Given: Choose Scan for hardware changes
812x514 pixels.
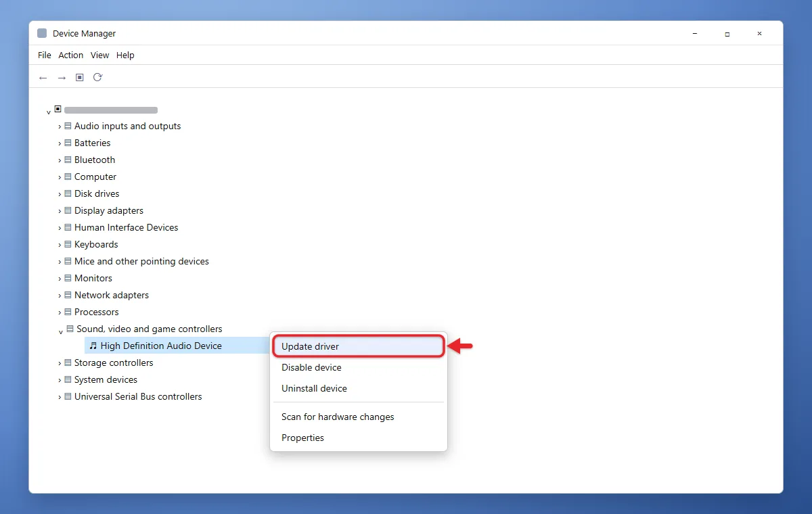Looking at the screenshot, I should (x=359, y=417).
